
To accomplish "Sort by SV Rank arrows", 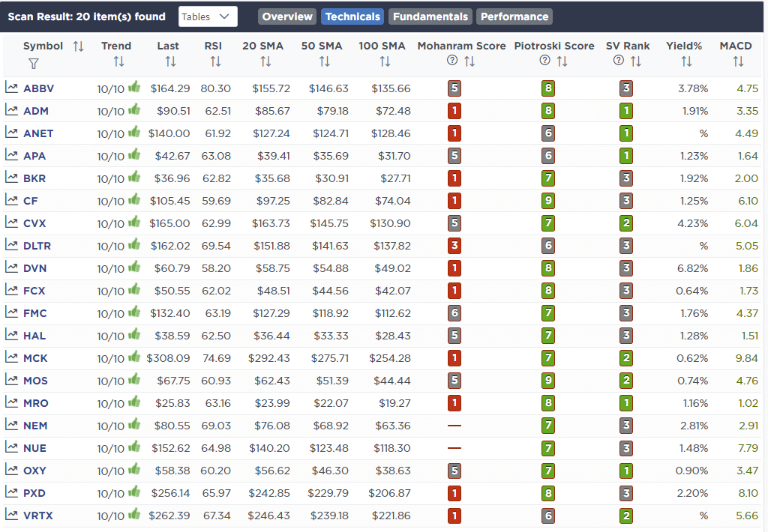I will tap(635, 61).
